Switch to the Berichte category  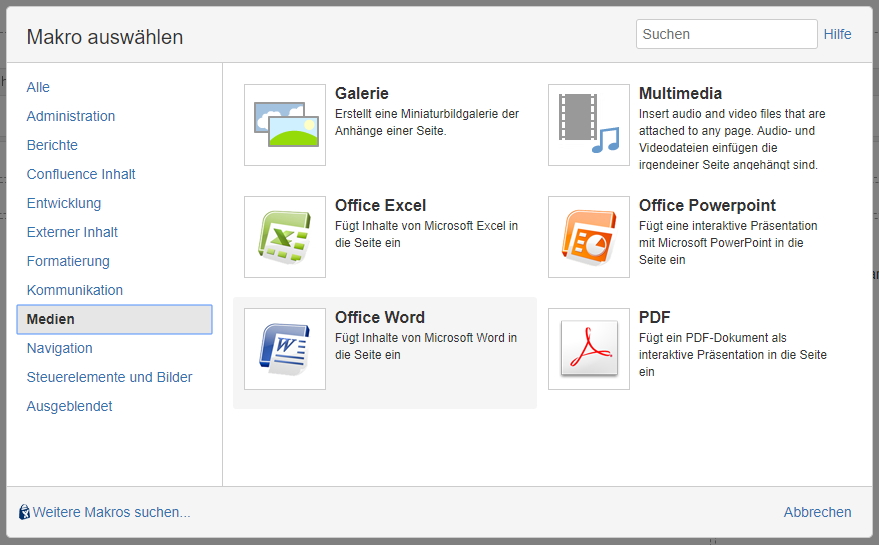pos(52,145)
